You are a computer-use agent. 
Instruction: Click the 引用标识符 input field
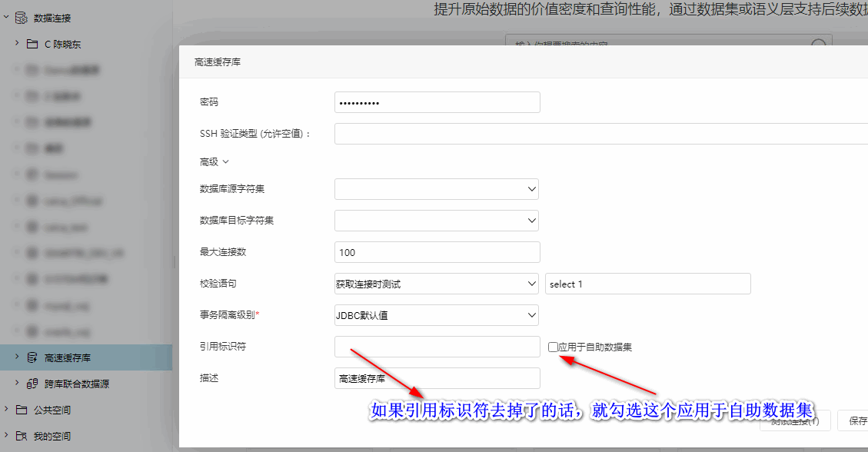click(x=437, y=347)
